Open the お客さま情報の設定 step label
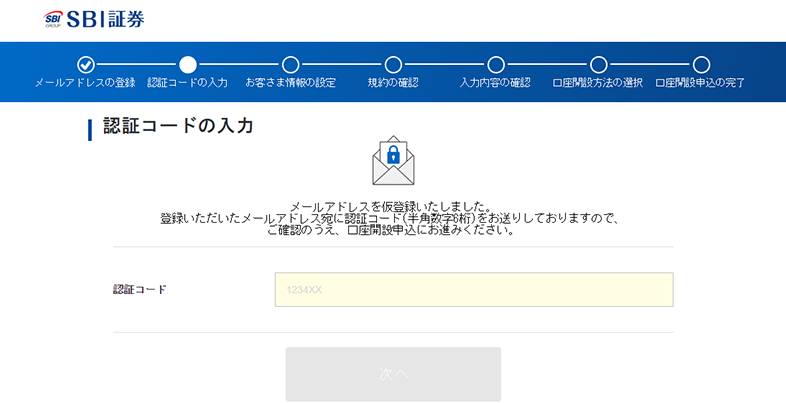Screen dimensions: 786x403 click(x=290, y=83)
